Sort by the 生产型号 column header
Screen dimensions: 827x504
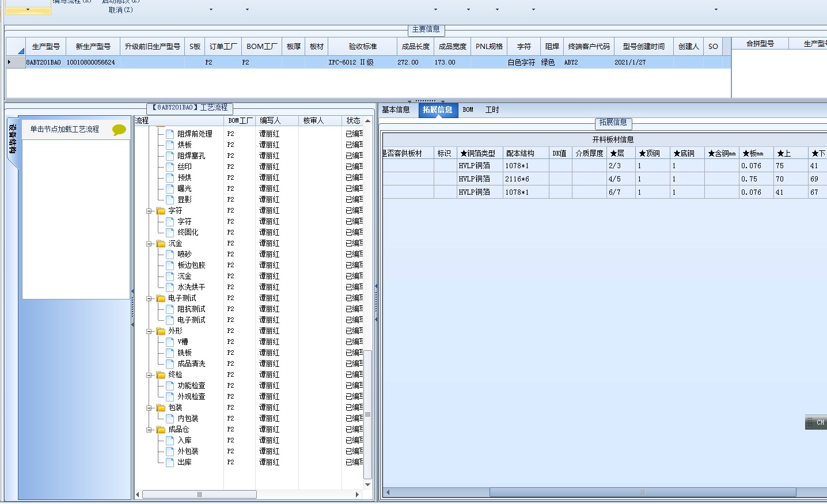point(45,47)
